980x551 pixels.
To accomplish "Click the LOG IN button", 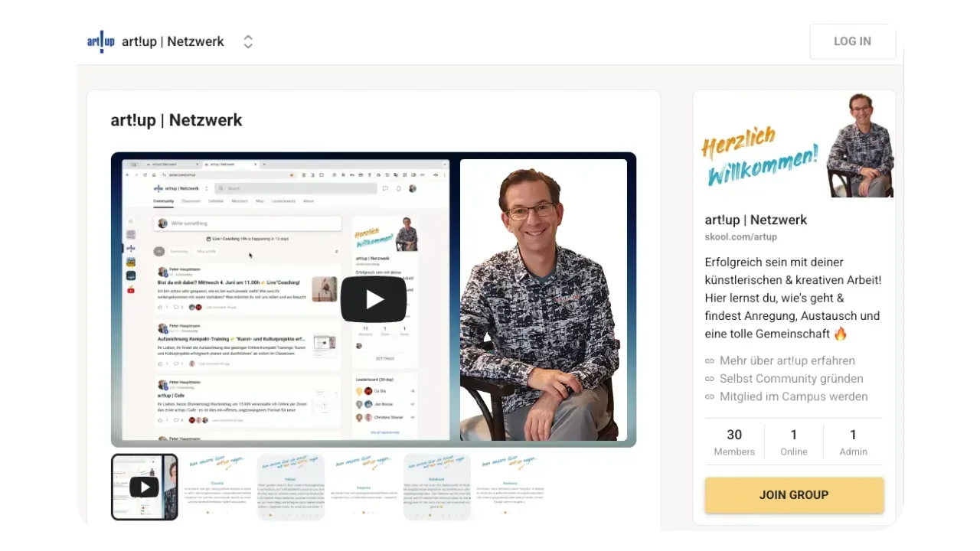I will point(852,41).
